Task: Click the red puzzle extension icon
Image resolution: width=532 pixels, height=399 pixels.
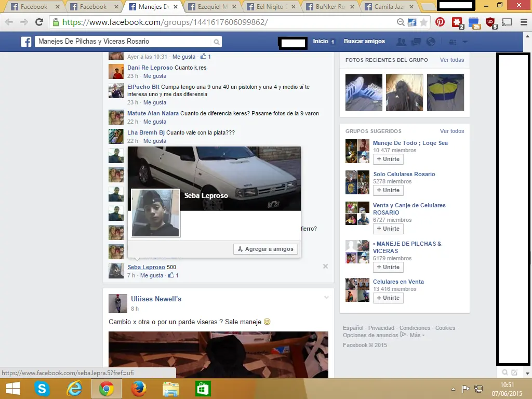Action: (x=457, y=23)
